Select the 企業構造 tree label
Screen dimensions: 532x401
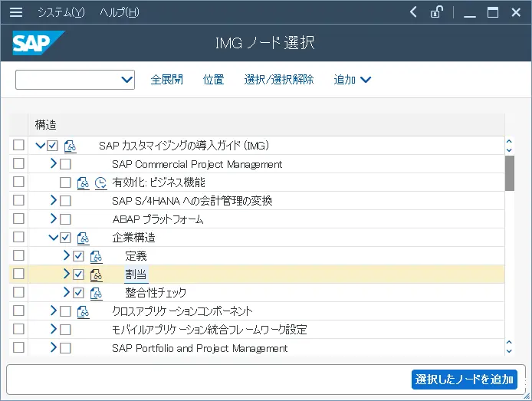pos(133,238)
